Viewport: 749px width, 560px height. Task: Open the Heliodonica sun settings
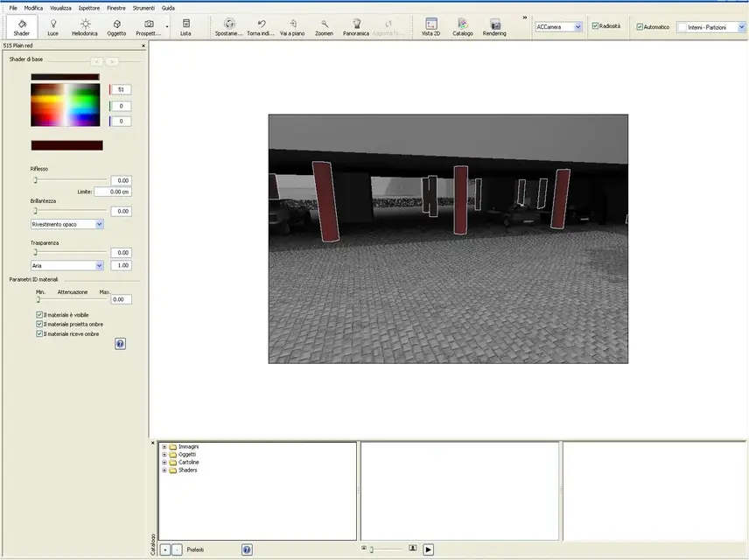(x=85, y=27)
